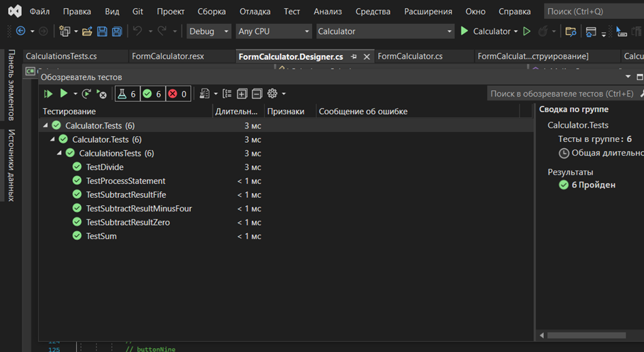Open the Правка menu

pos(77,12)
